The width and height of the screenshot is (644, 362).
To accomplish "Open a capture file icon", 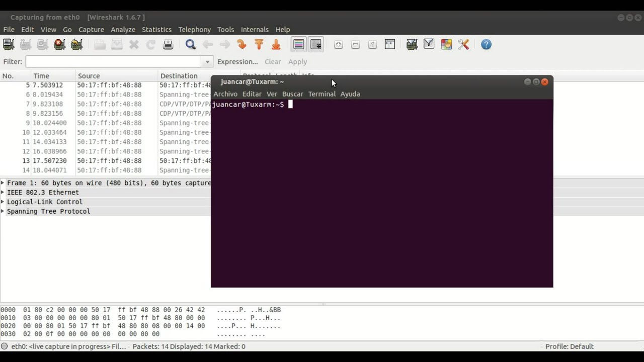I will 100,45.
